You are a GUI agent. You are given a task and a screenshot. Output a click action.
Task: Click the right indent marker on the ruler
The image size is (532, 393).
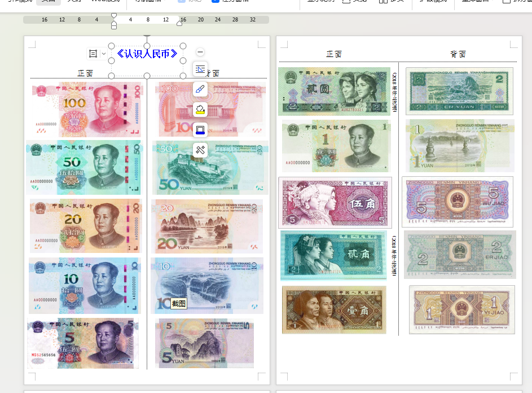click(x=179, y=23)
